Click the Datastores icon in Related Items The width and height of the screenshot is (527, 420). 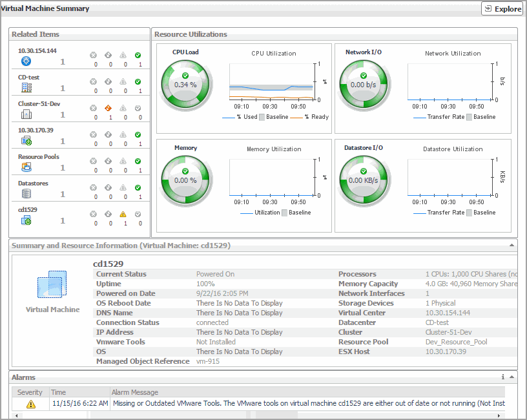pyautogui.click(x=26, y=194)
